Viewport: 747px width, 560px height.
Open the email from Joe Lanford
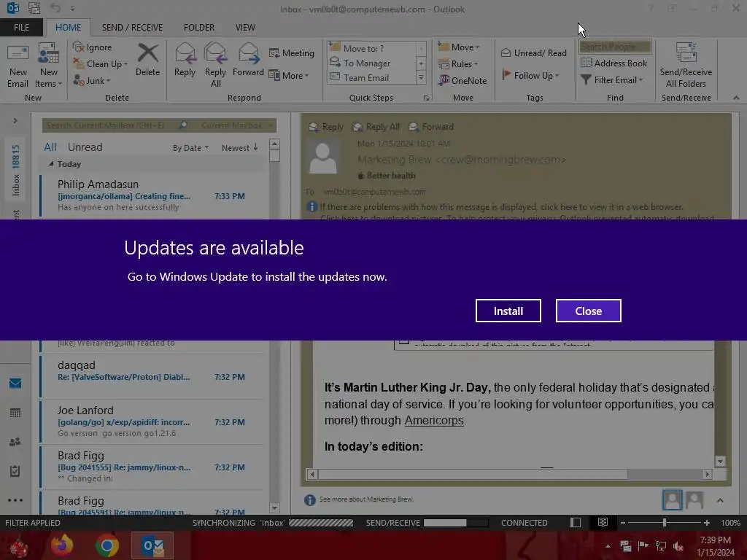[x=152, y=421]
